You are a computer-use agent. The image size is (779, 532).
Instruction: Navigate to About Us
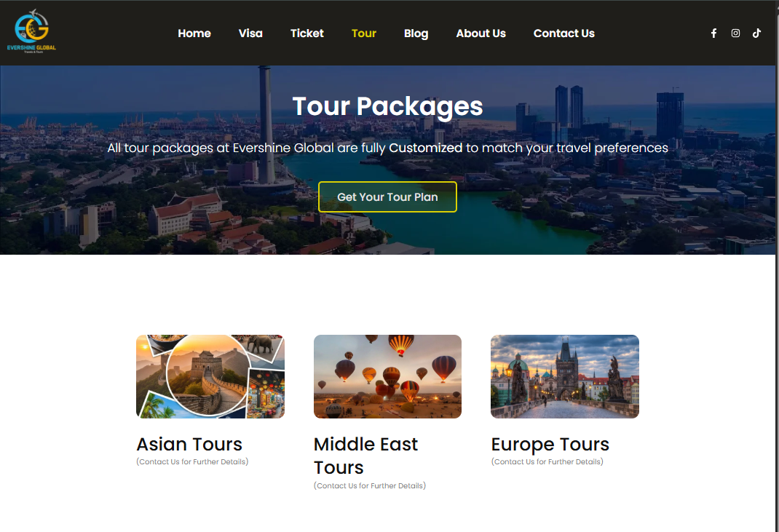tap(481, 33)
